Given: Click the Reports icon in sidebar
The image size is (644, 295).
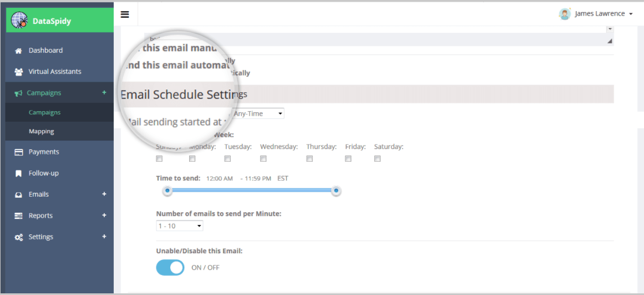Looking at the screenshot, I should 18,216.
